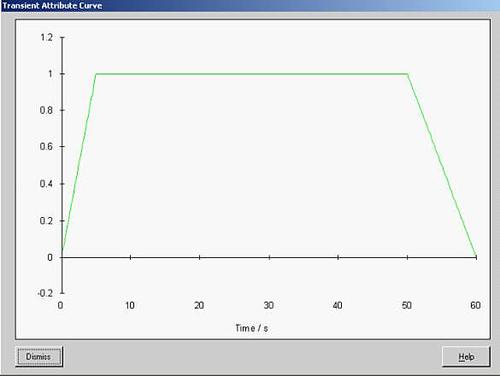This screenshot has width=500, height=376.
Task: Click the '1.2' y-axis label
Action: coord(47,37)
